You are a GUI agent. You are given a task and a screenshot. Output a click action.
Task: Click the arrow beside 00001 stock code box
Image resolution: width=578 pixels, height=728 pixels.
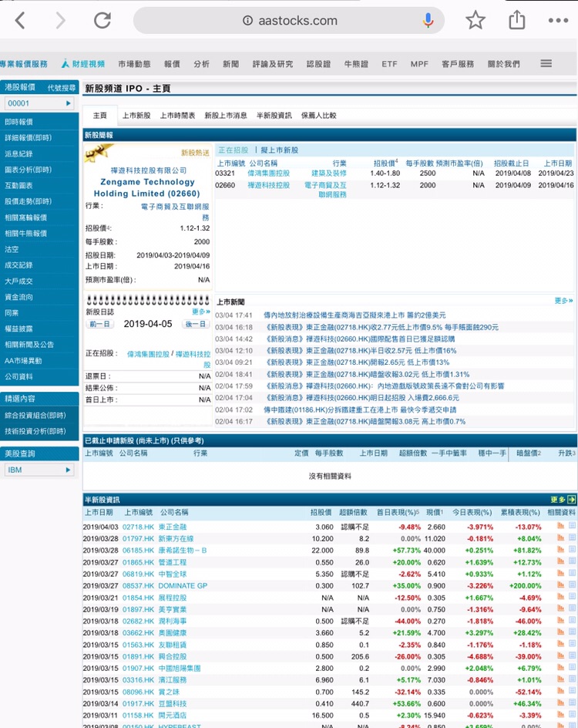(69, 103)
